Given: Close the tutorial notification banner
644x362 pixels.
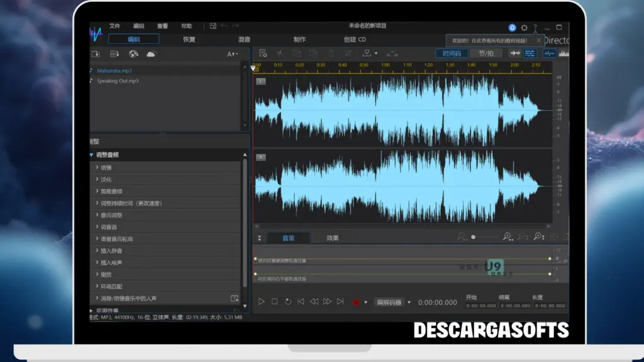Looking at the screenshot, I should coord(538,40).
